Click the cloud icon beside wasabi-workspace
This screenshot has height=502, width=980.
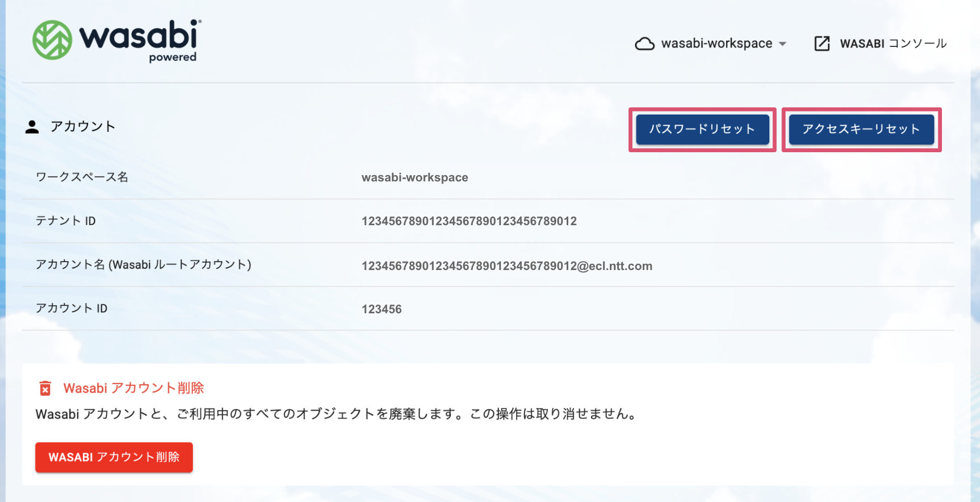644,44
